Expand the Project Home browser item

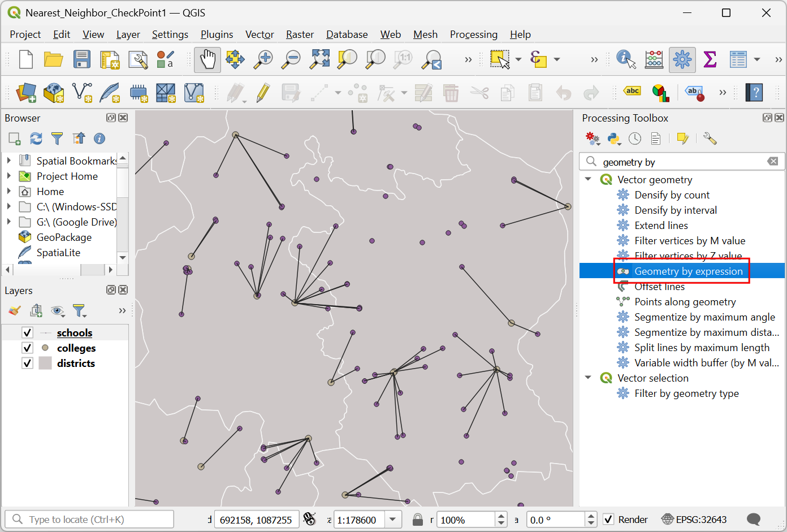(9, 176)
